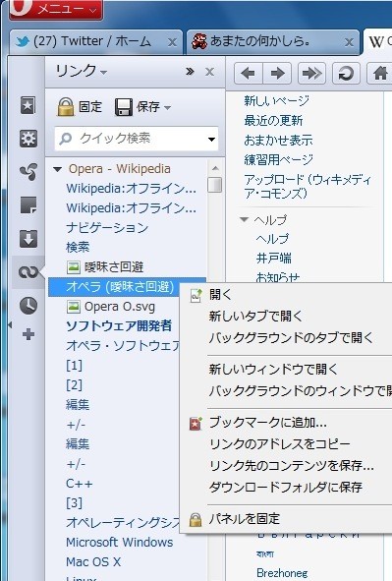Click the C++ link in the list
Image resolution: width=392 pixels, height=581 pixels.
click(80, 484)
